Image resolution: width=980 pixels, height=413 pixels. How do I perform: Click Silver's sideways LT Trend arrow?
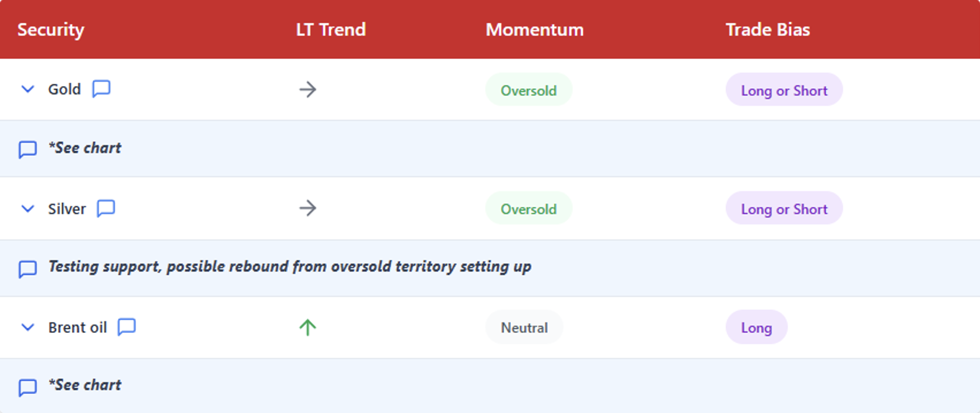point(308,208)
